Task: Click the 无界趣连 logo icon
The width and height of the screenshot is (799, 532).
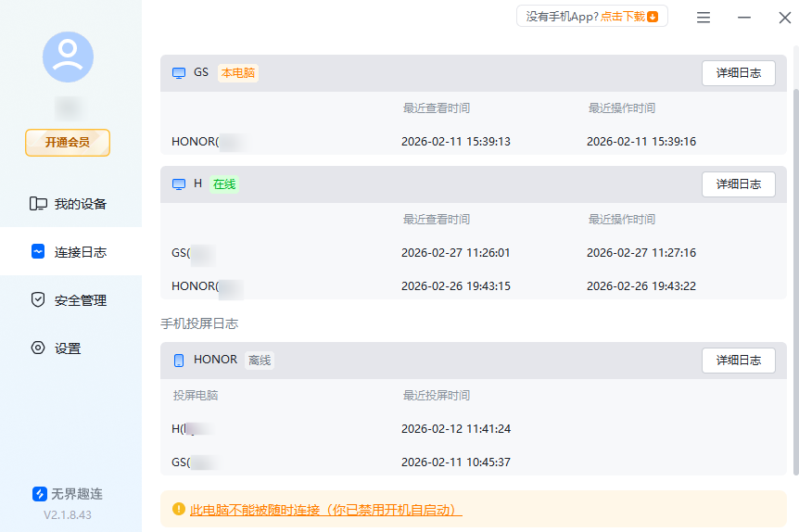Action: click(40, 494)
